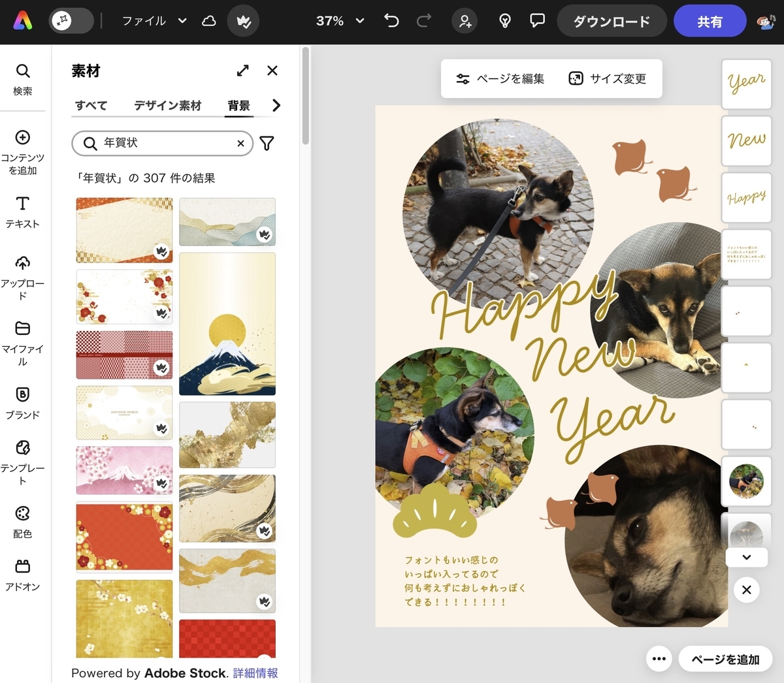784x683 pixels.
Task: Expand more tabs with the right chevron arrow
Action: click(x=275, y=105)
